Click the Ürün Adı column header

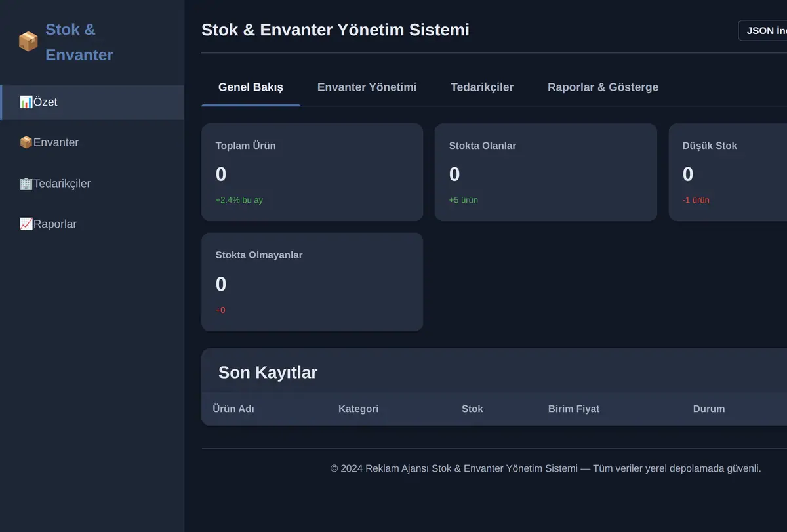click(x=233, y=409)
